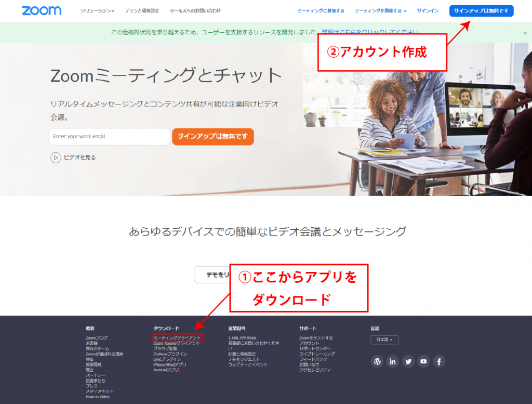532x404 pixels.
Task: Open the 投資家たち footer link
Action: tap(96, 381)
